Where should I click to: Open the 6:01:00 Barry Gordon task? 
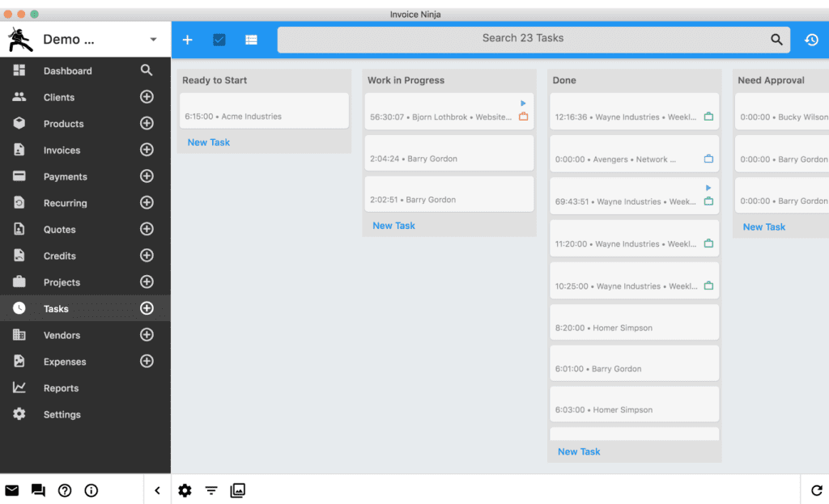(635, 363)
